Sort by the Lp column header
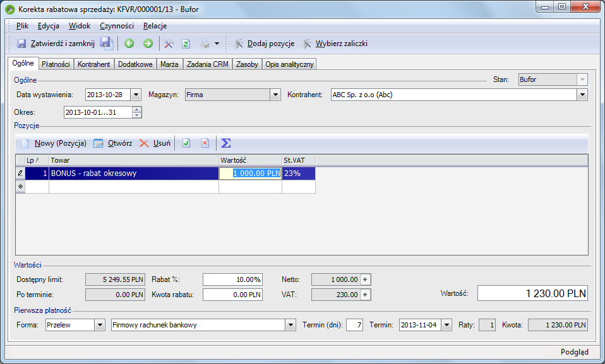 coord(37,160)
